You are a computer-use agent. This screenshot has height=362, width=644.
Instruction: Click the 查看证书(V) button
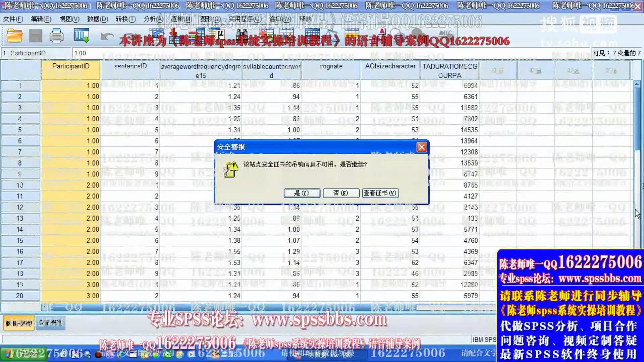click(x=380, y=193)
